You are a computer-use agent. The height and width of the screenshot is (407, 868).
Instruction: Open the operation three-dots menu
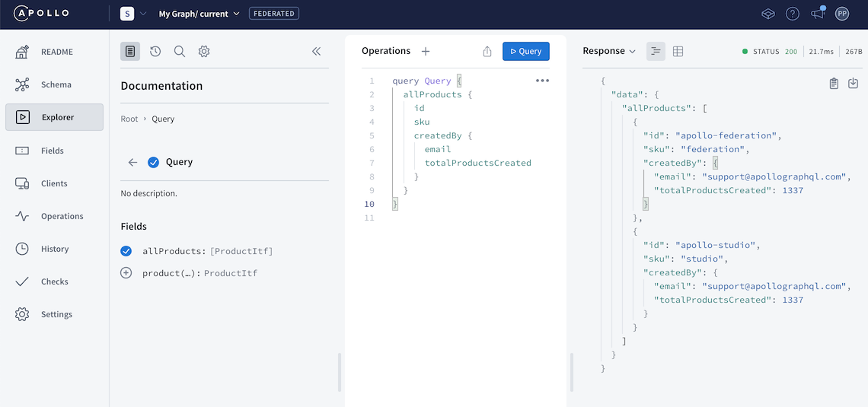coord(542,81)
